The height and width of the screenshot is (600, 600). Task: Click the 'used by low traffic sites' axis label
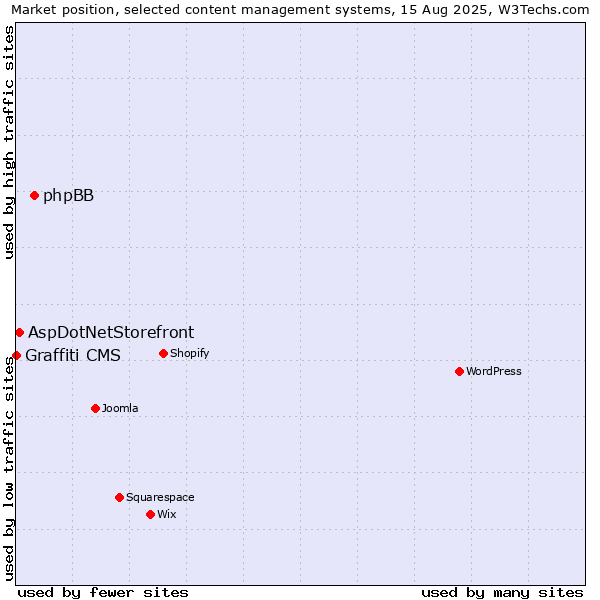(8, 469)
